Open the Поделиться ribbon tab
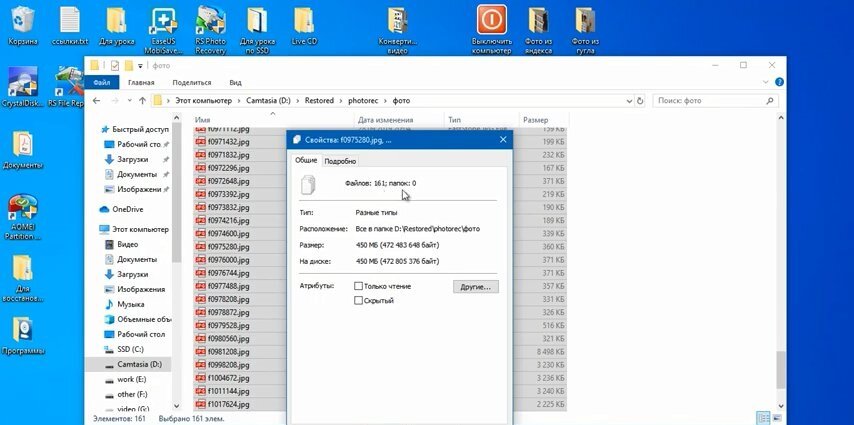 (x=192, y=82)
